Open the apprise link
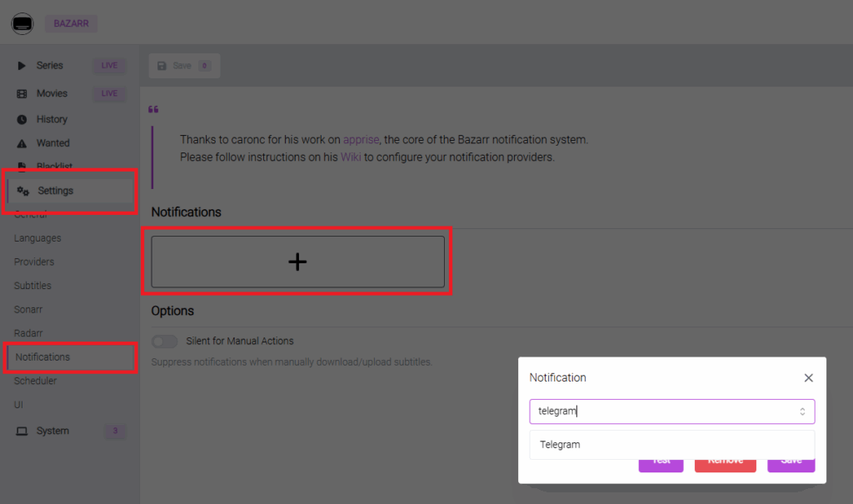853x504 pixels. (x=361, y=139)
